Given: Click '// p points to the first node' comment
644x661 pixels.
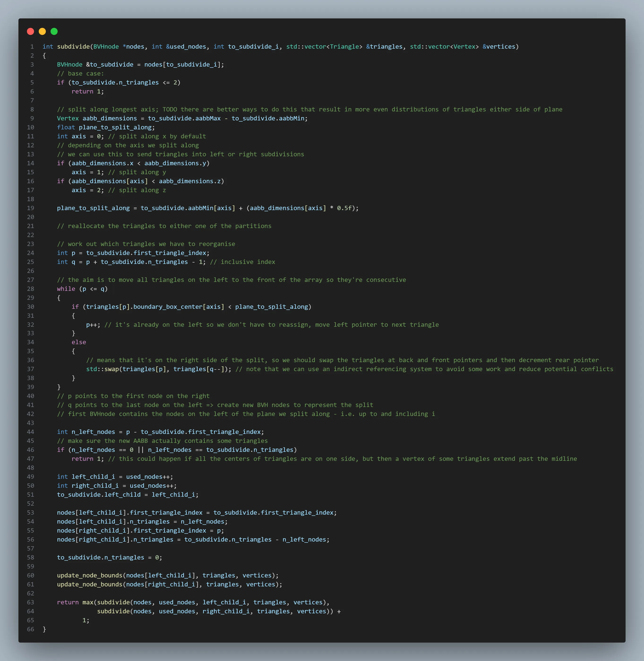Looking at the screenshot, I should click(x=133, y=396).
